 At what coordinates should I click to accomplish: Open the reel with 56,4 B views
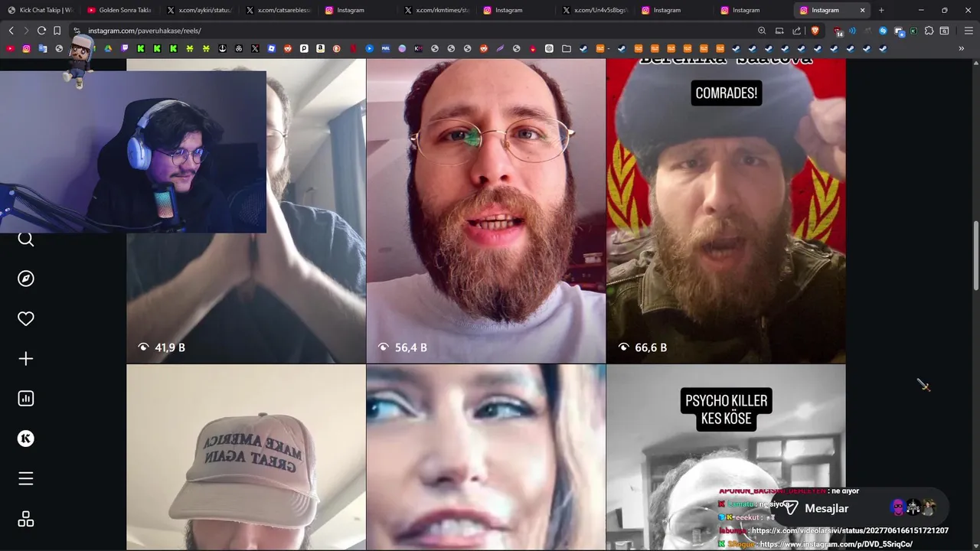point(485,210)
